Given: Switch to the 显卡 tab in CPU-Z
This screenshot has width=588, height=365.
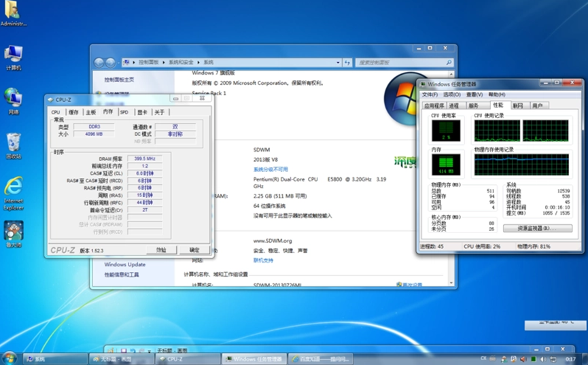Looking at the screenshot, I should 142,112.
